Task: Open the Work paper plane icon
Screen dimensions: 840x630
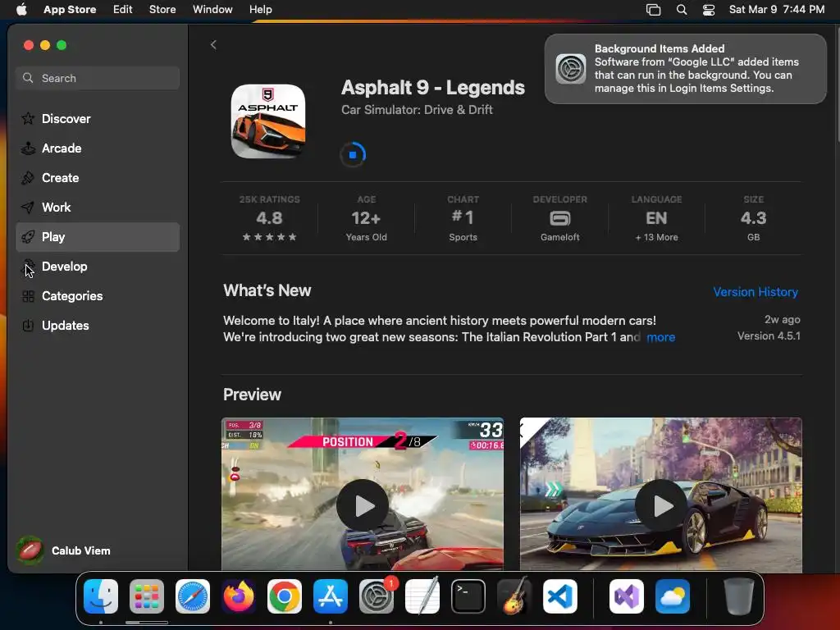Action: [28, 208]
